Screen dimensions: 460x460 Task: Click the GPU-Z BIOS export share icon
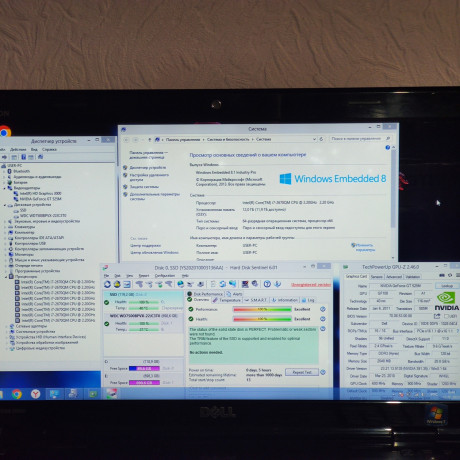click(x=437, y=316)
